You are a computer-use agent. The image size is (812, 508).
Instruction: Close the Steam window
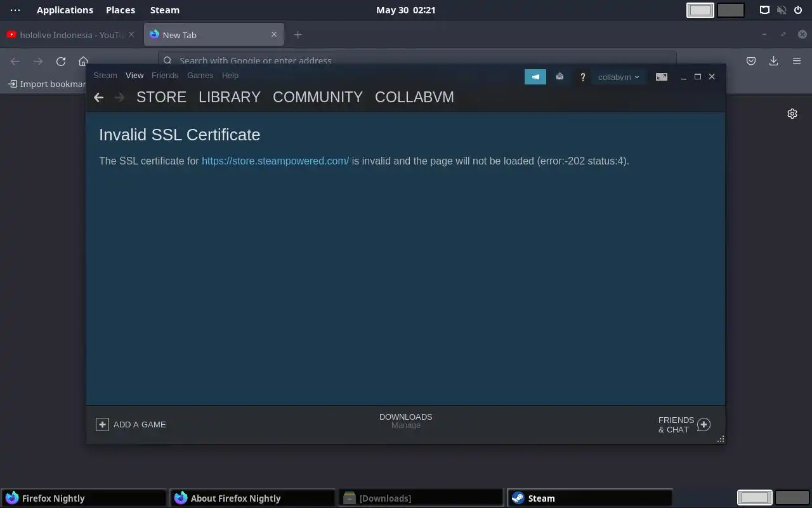[712, 77]
